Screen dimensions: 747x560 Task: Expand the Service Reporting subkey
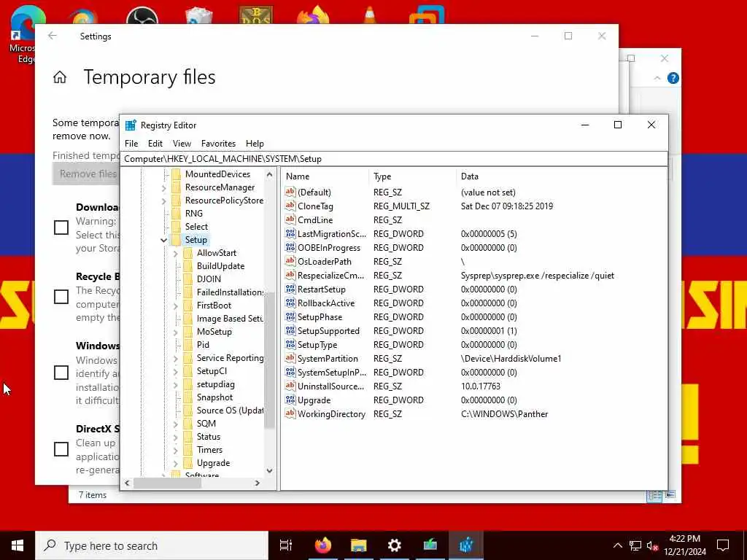pos(175,358)
